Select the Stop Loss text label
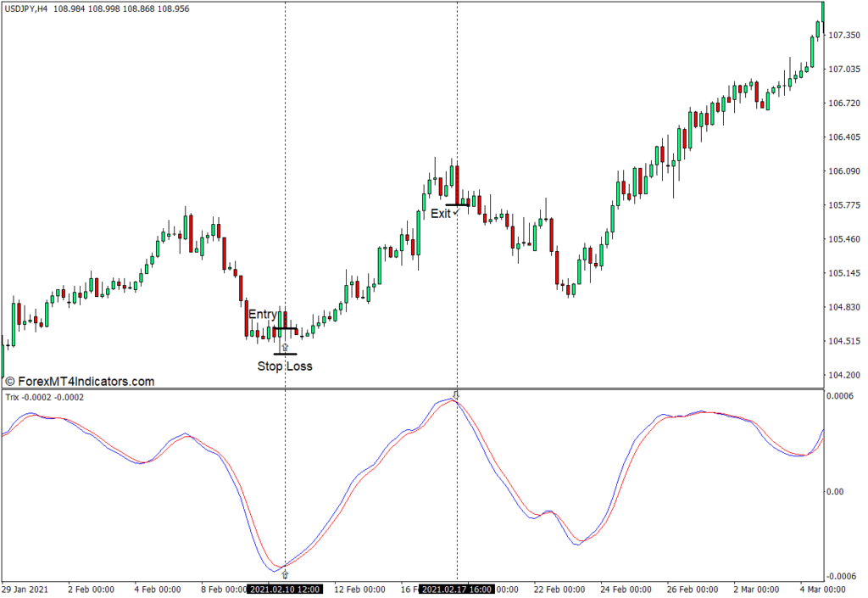The height and width of the screenshot is (598, 868). pyautogui.click(x=285, y=366)
